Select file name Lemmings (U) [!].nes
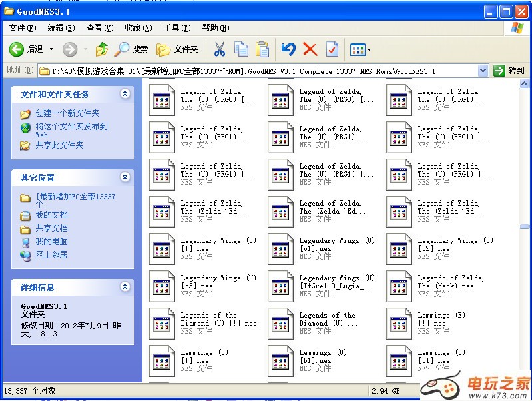 [x=204, y=357]
